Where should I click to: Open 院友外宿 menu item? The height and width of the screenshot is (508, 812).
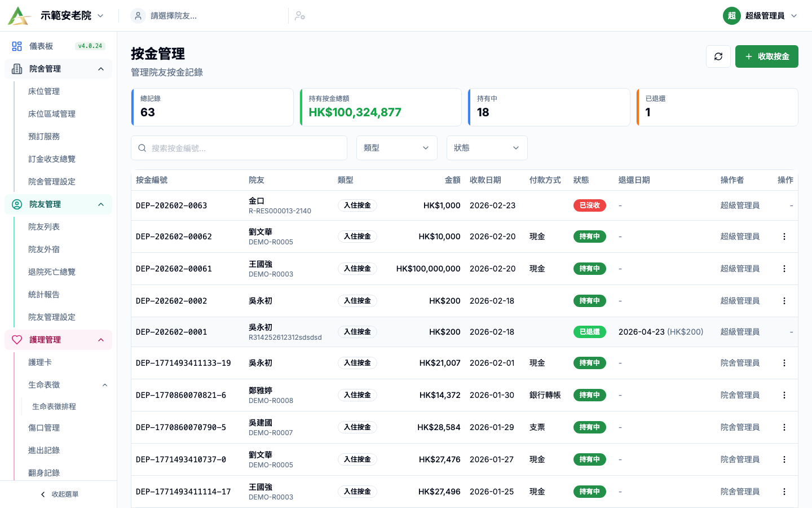[x=44, y=249]
